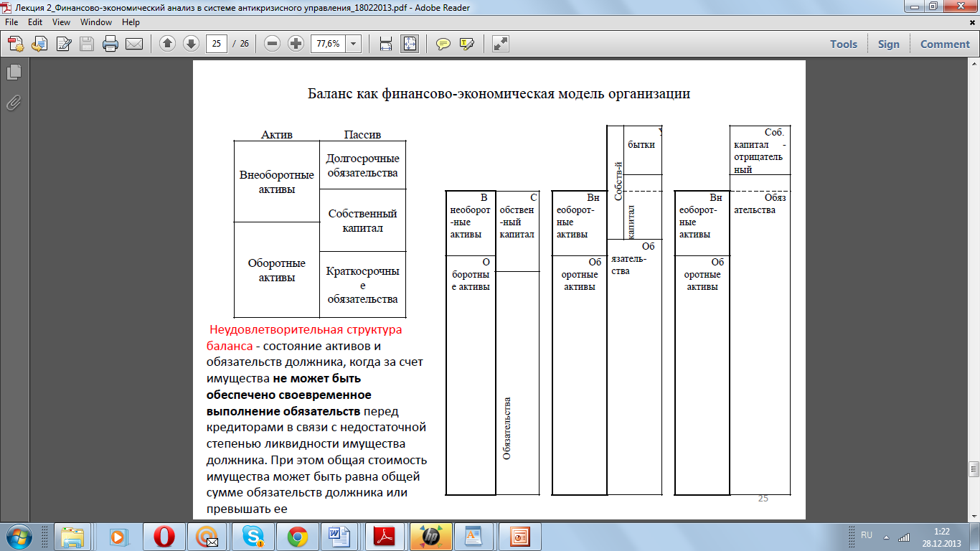Go to next page with down arrow
Image resolution: width=980 pixels, height=551 pixels.
coord(191,44)
